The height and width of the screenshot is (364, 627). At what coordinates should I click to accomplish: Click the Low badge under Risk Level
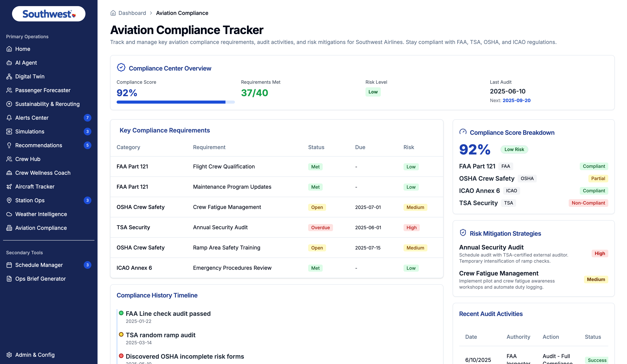click(373, 92)
